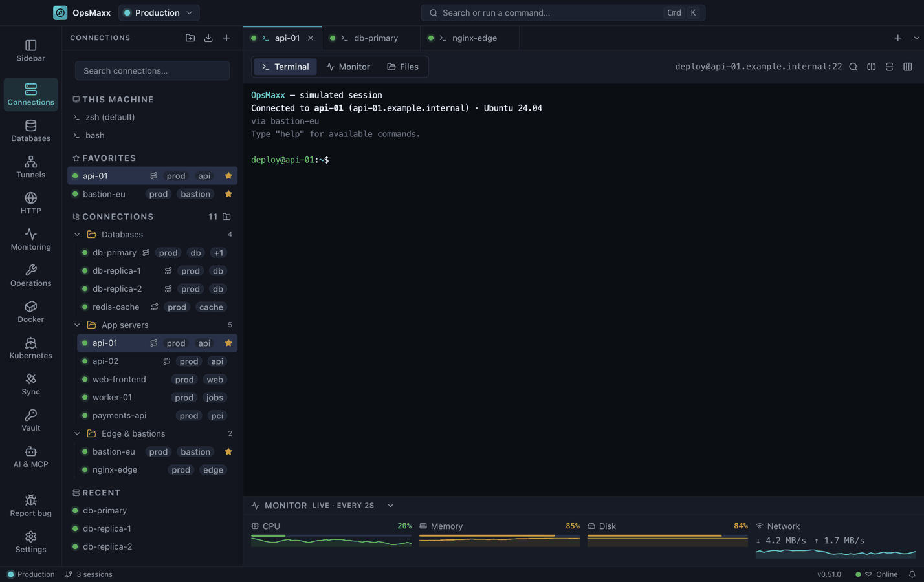Screen dimensions: 924x582
Task: Open zsh (default) local shell
Action: click(x=152, y=117)
